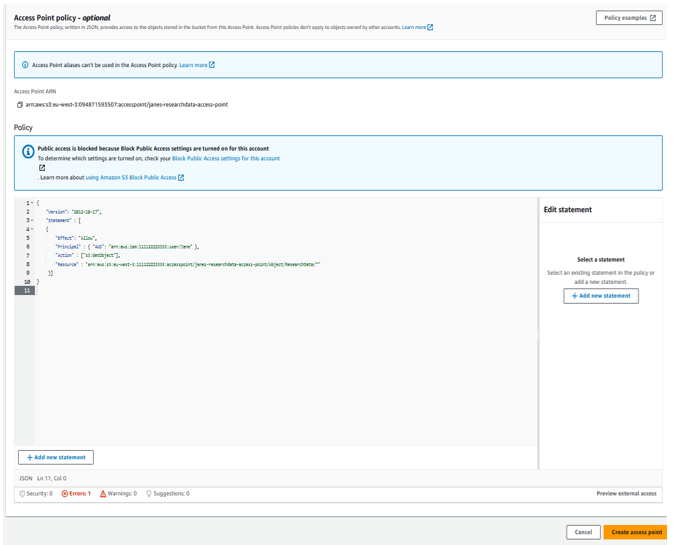Open Block Public Access settings for this account
Screen dimensions: 673x545
[226, 158]
